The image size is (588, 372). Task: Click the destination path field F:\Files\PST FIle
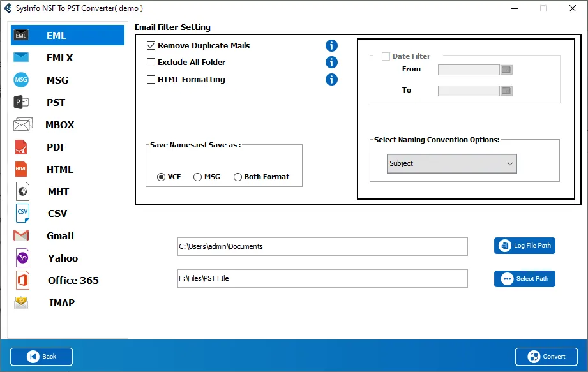click(x=322, y=278)
